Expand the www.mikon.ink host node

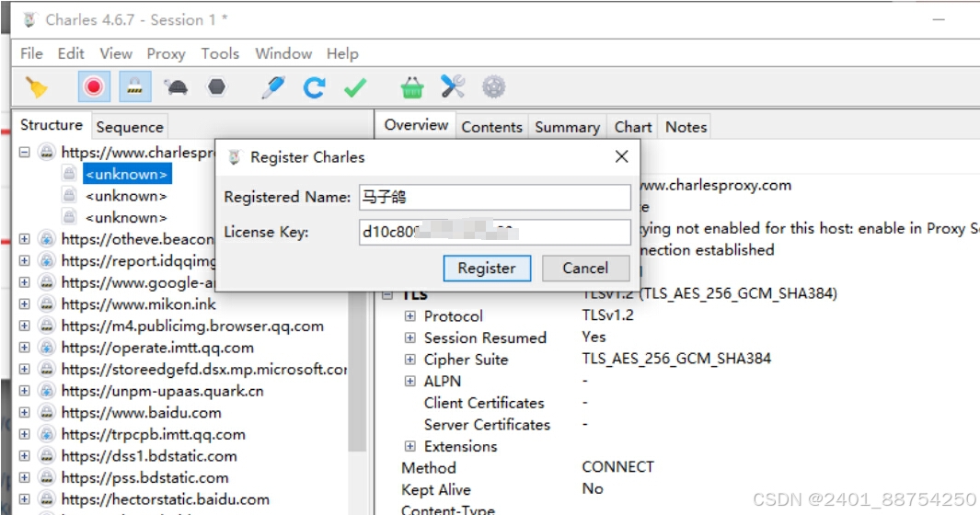pyautogui.click(x=24, y=303)
